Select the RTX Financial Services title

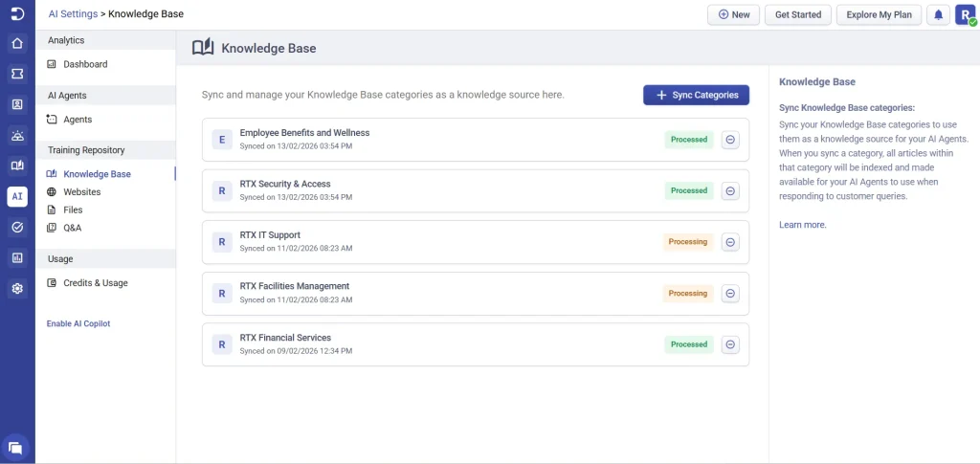coord(285,338)
